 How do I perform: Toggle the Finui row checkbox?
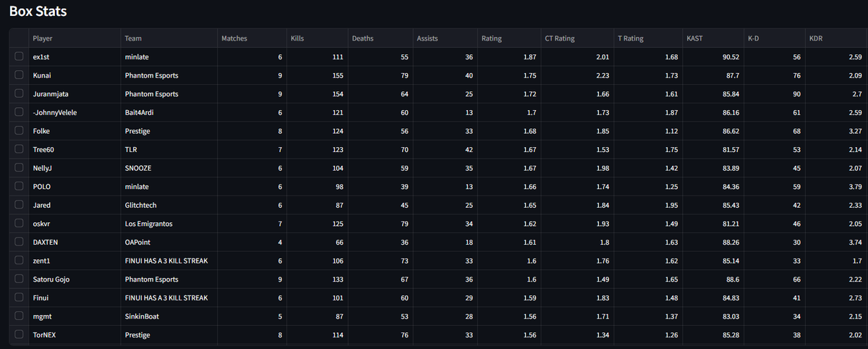(x=18, y=298)
